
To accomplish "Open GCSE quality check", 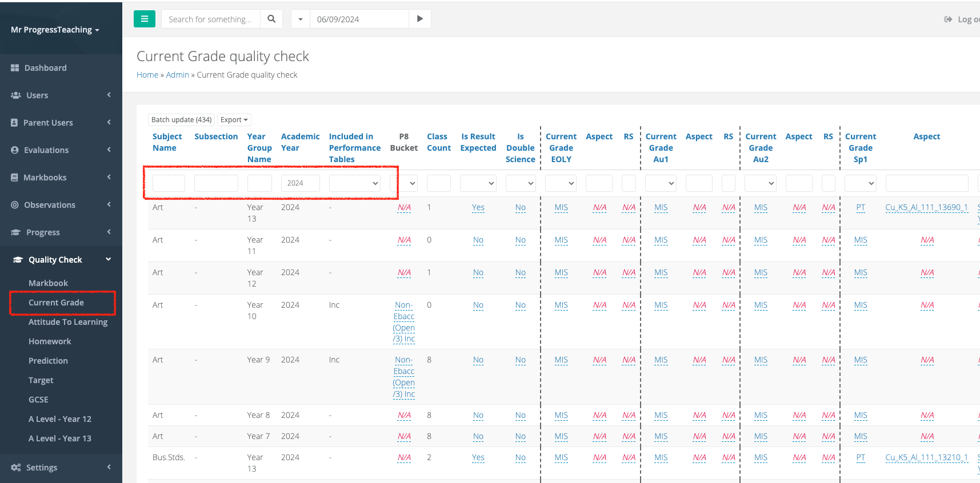I will coord(38,400).
